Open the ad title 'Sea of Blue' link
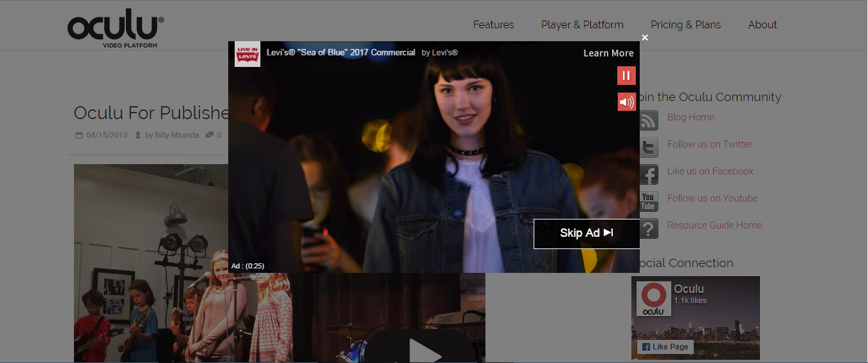 click(341, 52)
